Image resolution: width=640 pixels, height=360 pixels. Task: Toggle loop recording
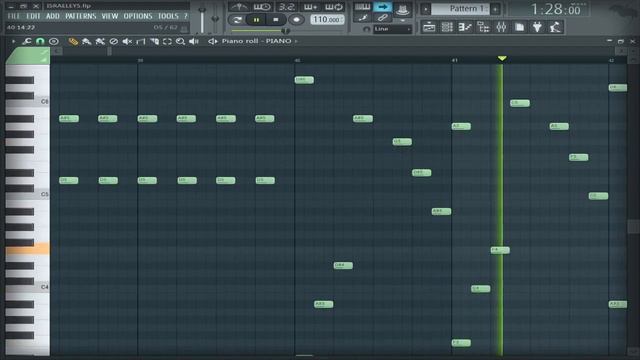(333, 7)
